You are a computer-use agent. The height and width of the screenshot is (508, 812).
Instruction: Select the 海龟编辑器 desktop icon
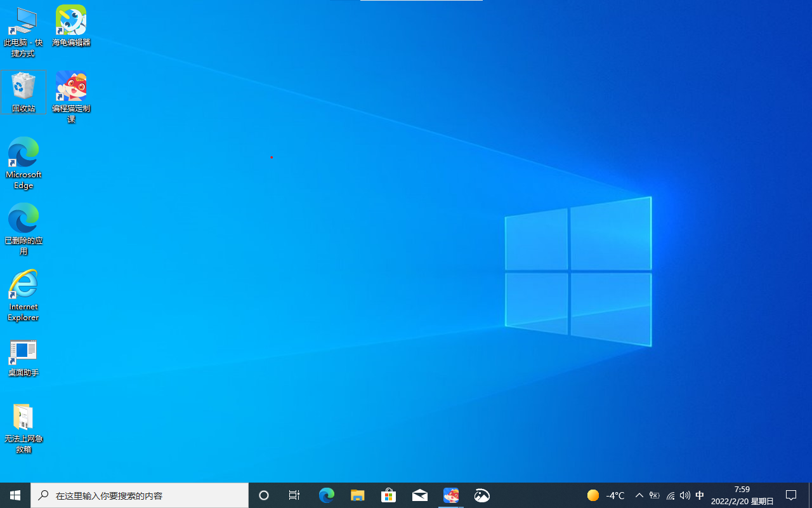pos(71,27)
